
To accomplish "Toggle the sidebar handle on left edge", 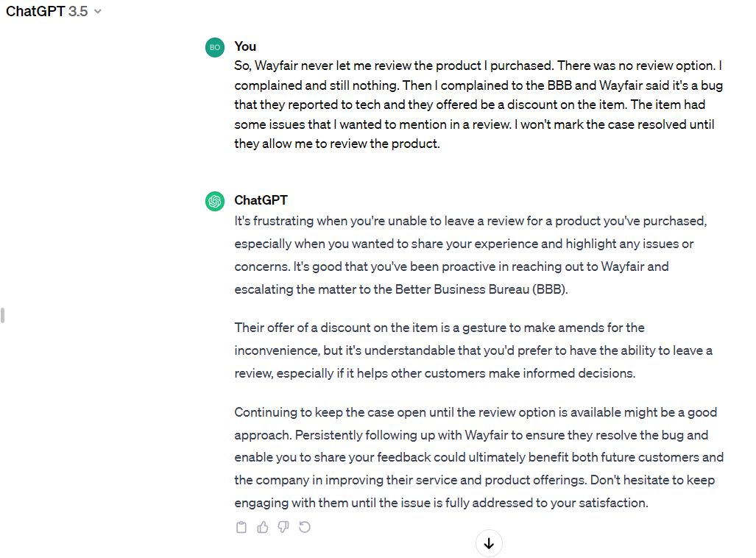I will tap(3, 315).
